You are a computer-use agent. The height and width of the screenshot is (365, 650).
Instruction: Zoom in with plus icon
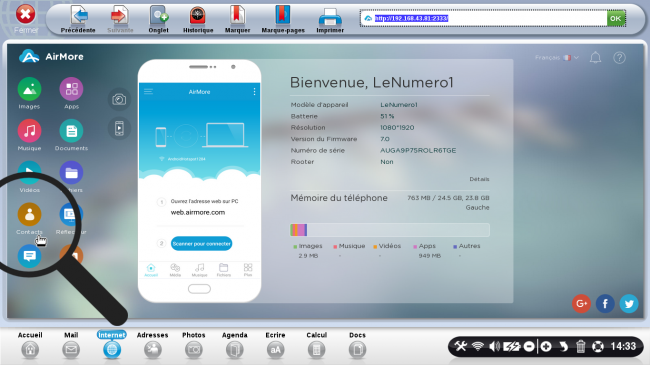click(x=546, y=346)
